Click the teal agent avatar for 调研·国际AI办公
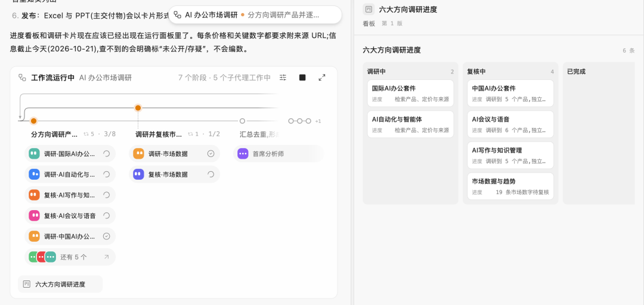Image resolution: width=644 pixels, height=305 pixels. point(34,154)
